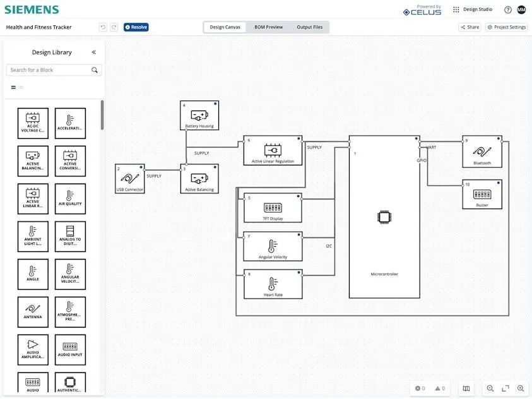532x399 pixels.
Task: Select the Heart Rate canvas block
Action: pos(273,284)
